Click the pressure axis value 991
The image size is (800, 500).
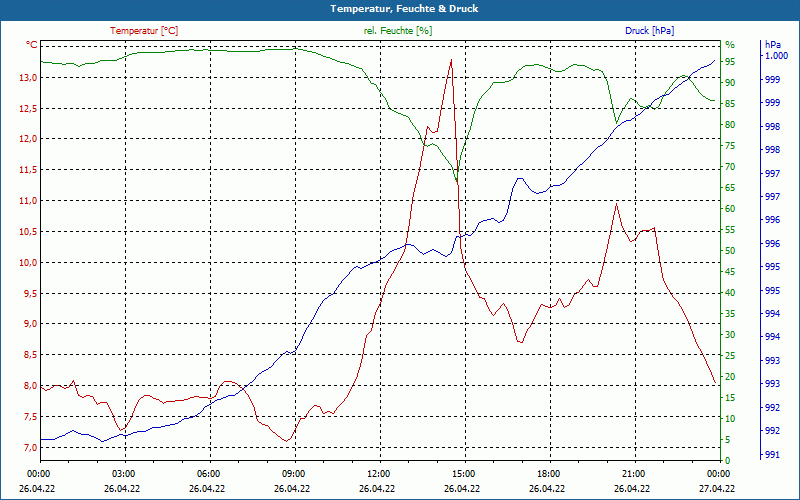click(772, 454)
